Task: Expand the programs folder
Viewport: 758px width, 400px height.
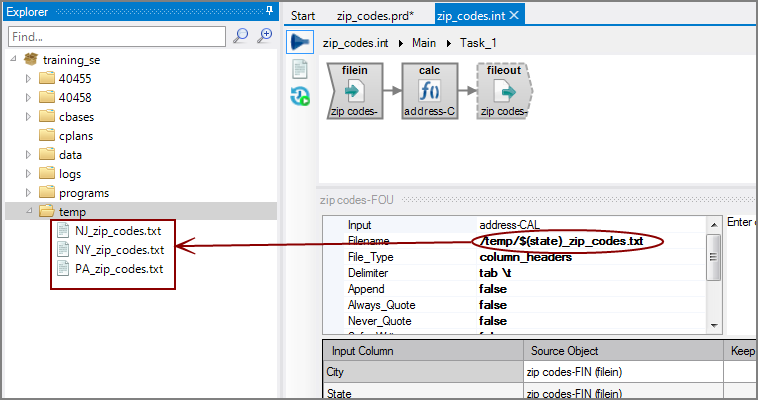Action: (x=28, y=193)
